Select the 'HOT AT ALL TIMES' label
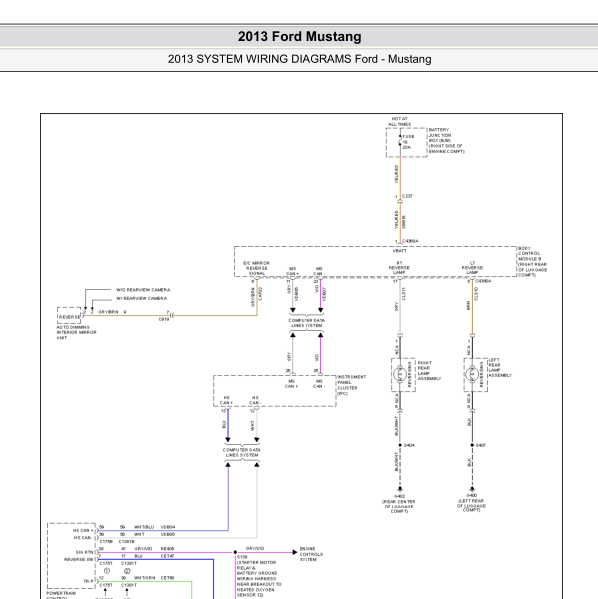Image resolution: width=598 pixels, height=599 pixels. point(399,121)
